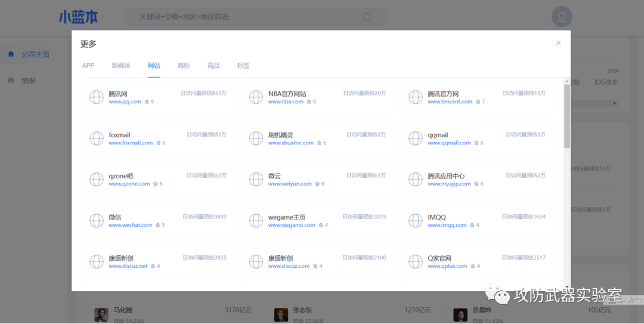Click the globe icon for qzone吧
This screenshot has width=644, height=324.
click(97, 179)
